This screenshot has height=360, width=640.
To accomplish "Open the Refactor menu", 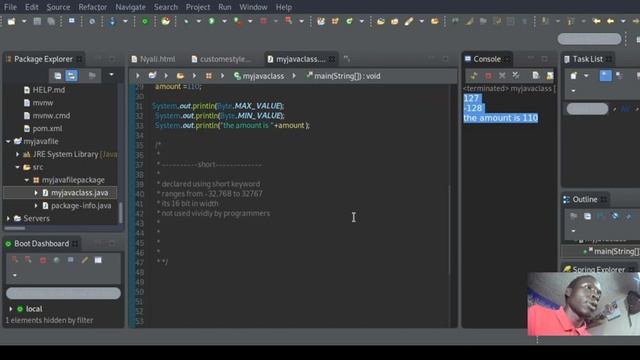I will (x=93, y=7).
